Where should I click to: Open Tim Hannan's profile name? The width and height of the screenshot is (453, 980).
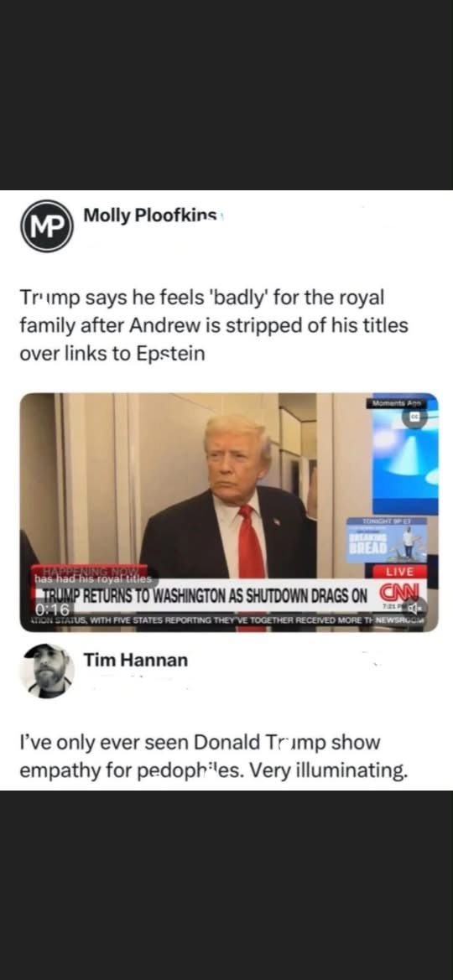[136, 660]
